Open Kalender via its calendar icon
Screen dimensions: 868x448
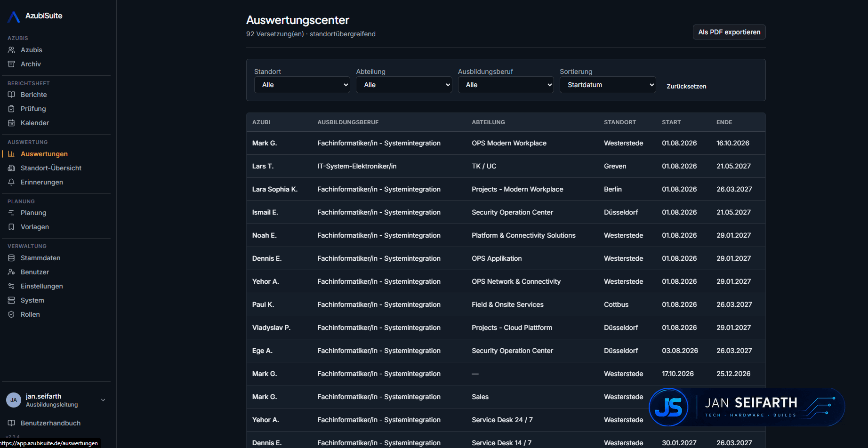[11, 123]
